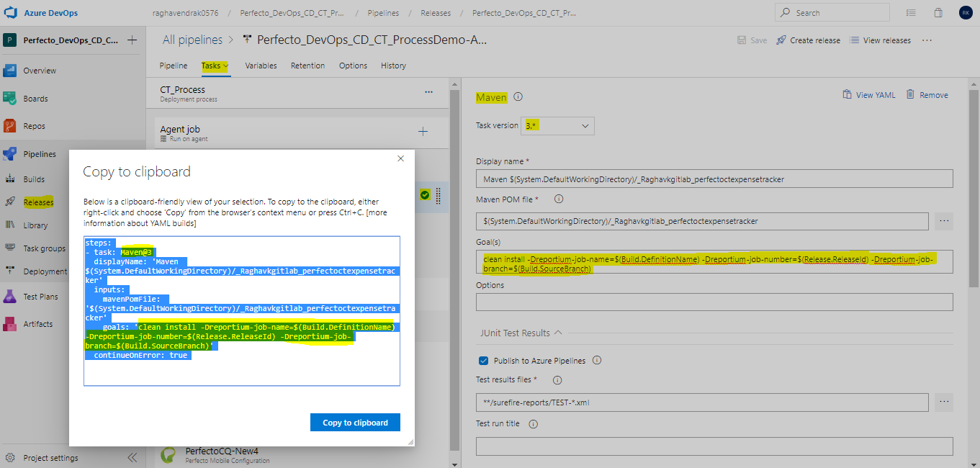Open Task groups in the sidebar
The height and width of the screenshot is (468, 980).
click(x=44, y=248)
